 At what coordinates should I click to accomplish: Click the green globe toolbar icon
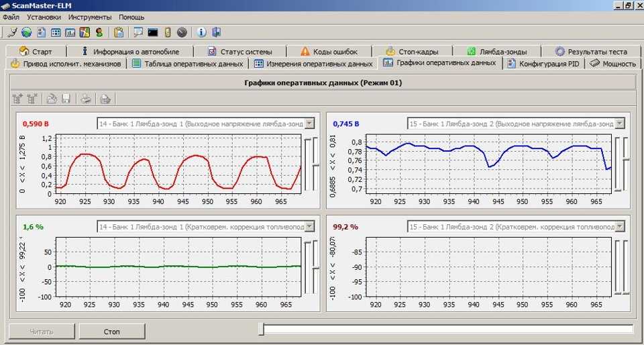(x=27, y=32)
